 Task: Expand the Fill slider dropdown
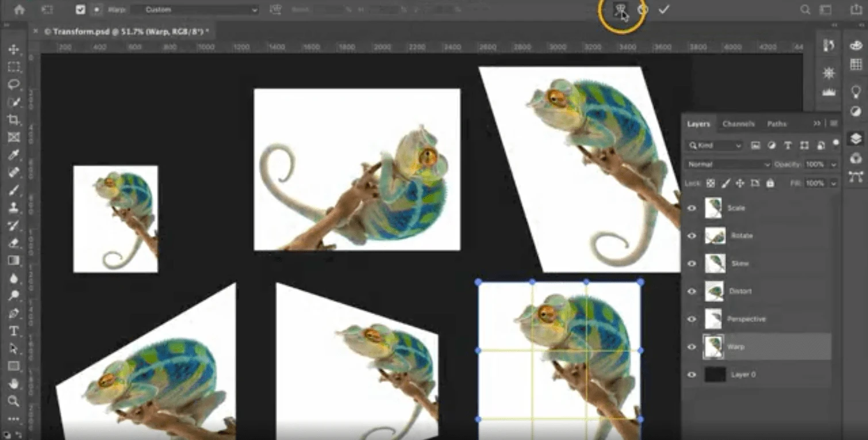[834, 183]
